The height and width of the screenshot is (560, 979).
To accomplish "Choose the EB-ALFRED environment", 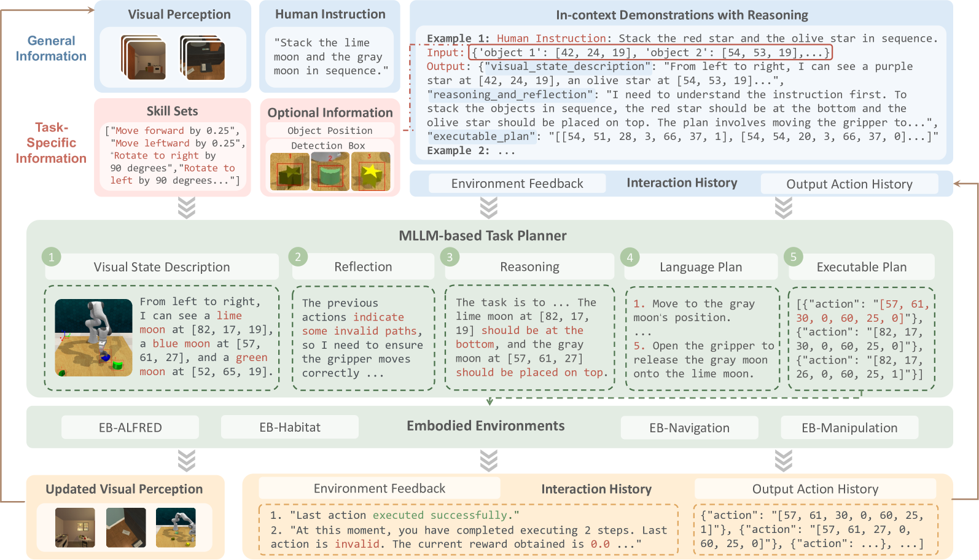I will [x=130, y=427].
